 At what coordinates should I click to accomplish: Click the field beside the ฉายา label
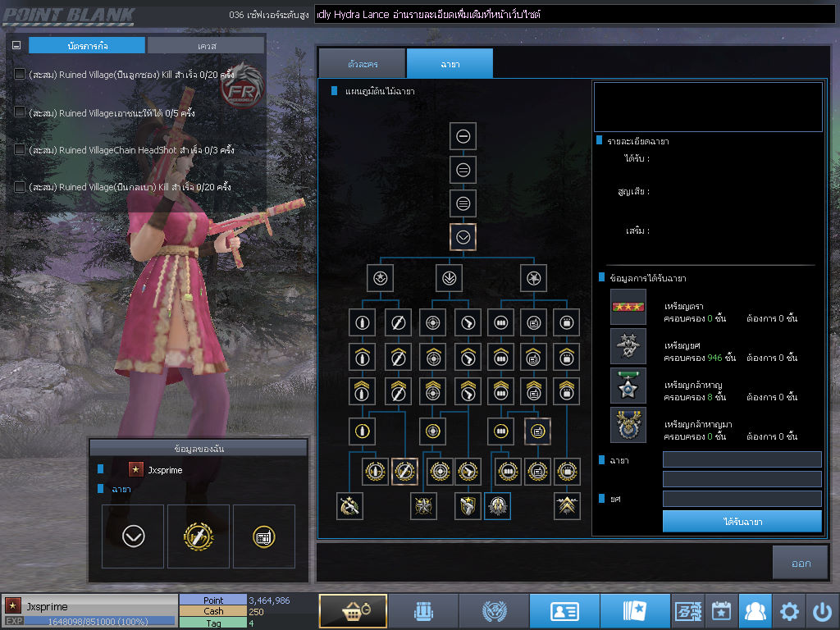coord(742,459)
